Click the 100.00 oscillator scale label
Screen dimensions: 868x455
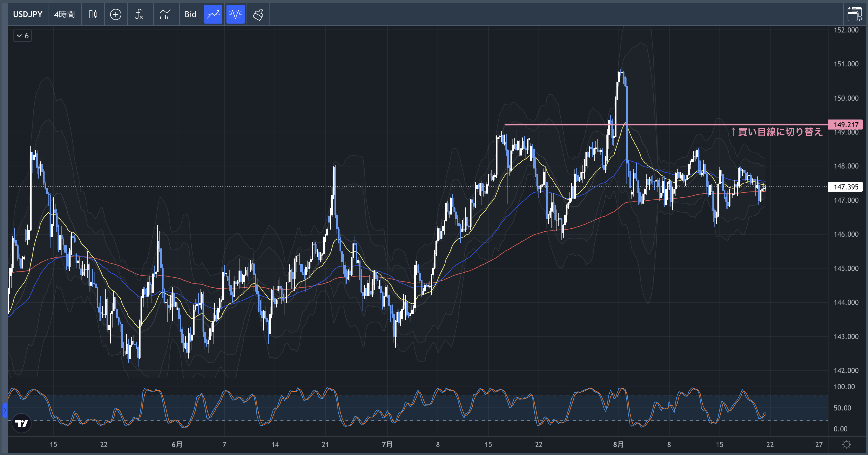click(844, 387)
